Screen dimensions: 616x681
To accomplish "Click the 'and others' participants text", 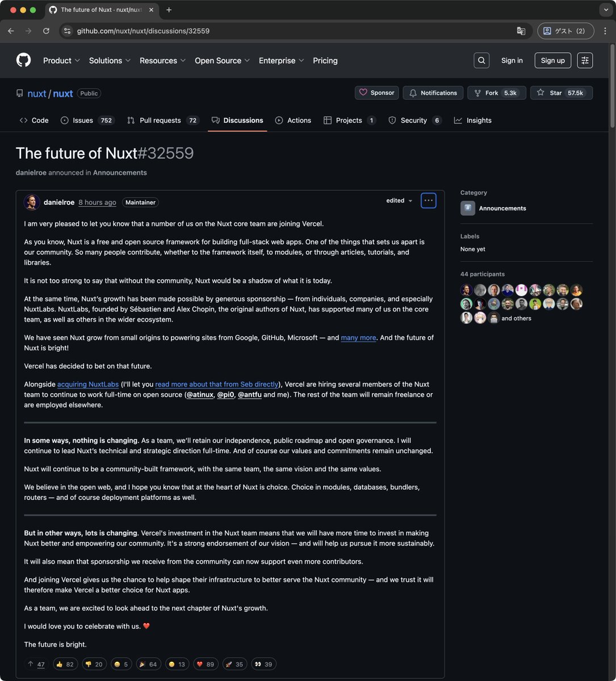I will click(517, 318).
